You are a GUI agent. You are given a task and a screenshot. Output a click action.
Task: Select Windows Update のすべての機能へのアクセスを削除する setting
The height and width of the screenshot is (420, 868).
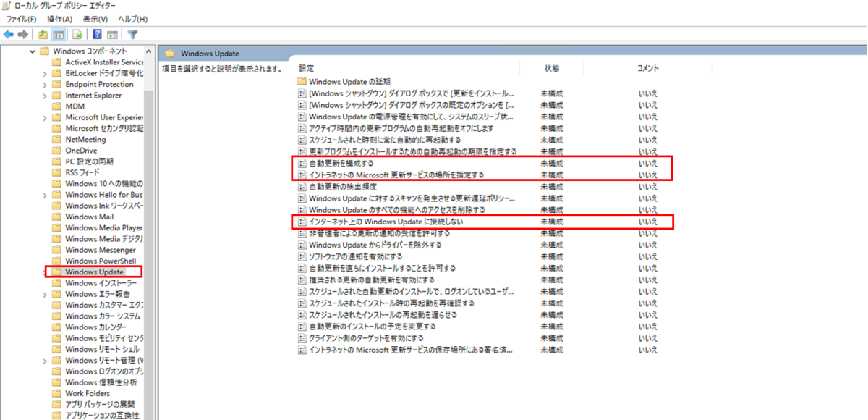[x=396, y=210]
